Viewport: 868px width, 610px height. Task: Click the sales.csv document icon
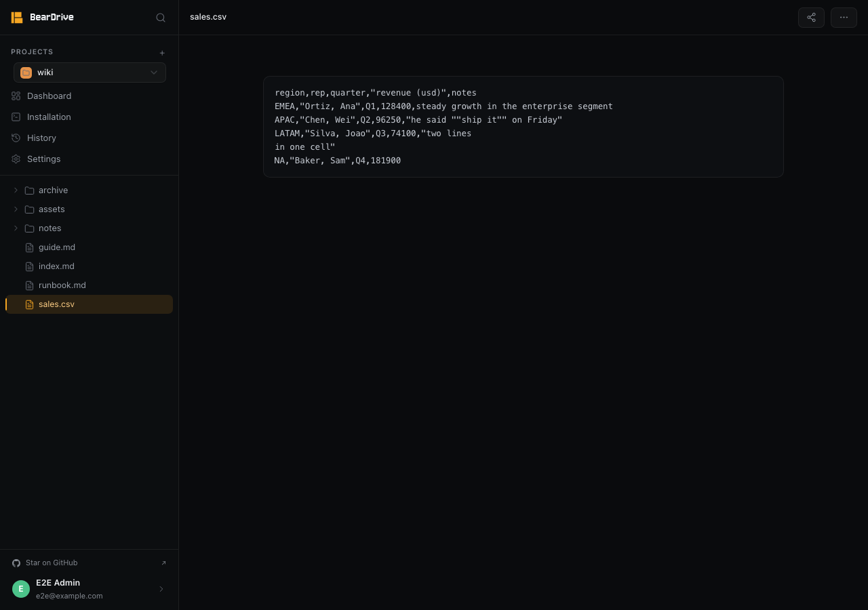coord(29,304)
